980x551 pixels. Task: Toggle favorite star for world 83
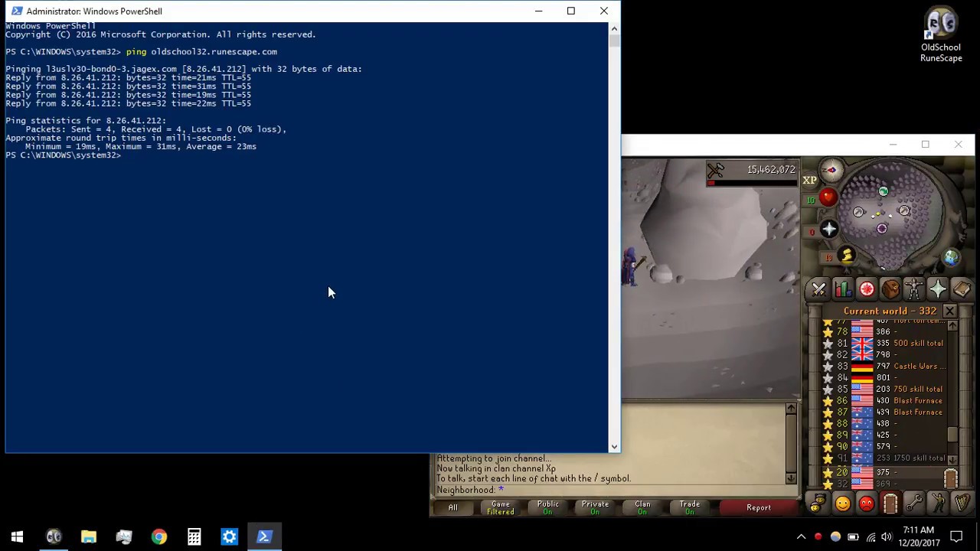[x=828, y=367]
